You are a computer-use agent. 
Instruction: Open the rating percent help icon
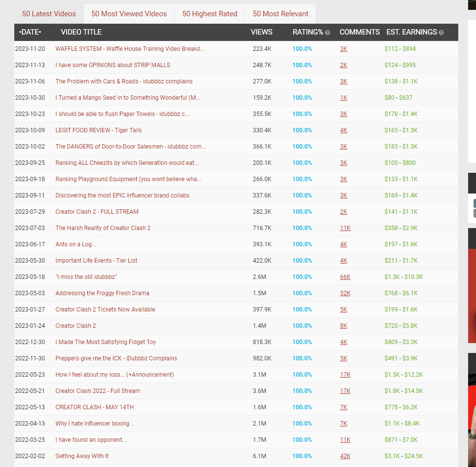327,33
